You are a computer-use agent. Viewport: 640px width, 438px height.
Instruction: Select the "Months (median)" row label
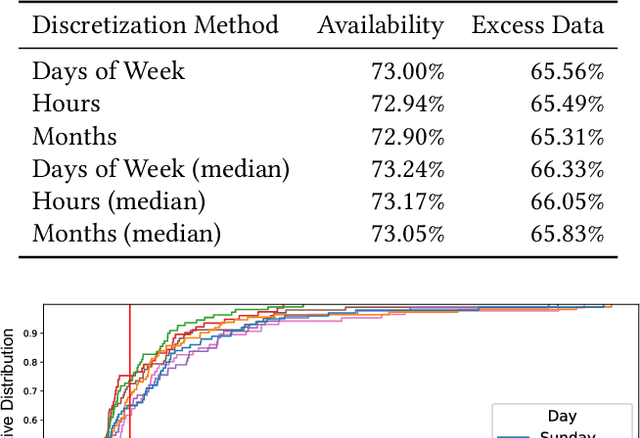pos(126,234)
